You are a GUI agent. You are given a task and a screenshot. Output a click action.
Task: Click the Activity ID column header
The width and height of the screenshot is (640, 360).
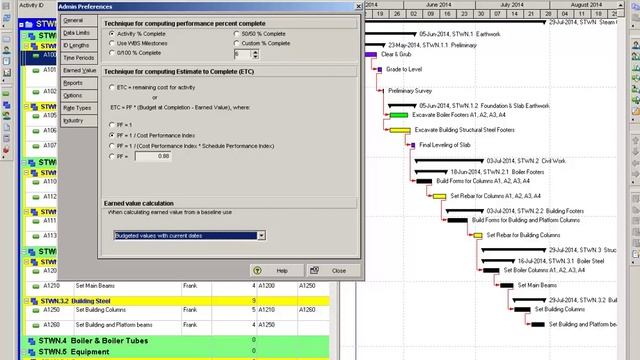32,5
